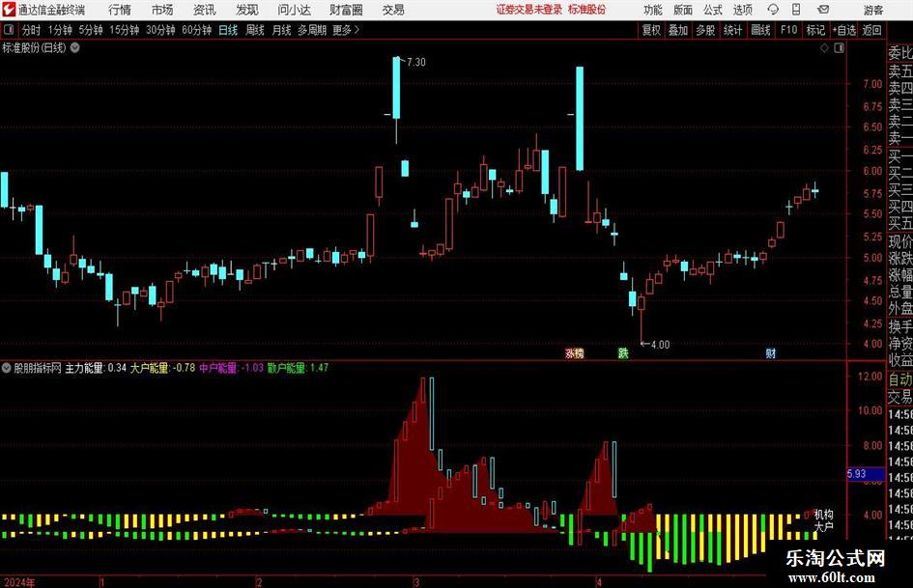913x588 pixels.
Task: Click the 叠加 overlay toolbar button
Action: click(678, 30)
